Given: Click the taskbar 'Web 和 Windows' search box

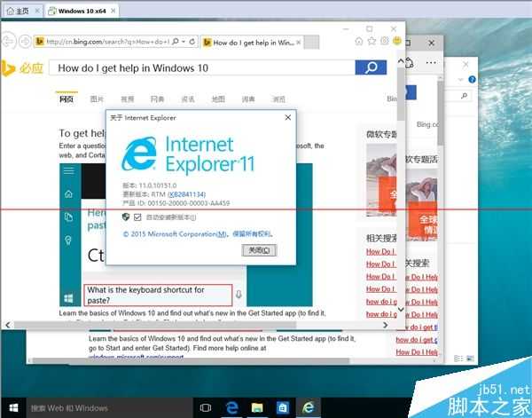Looking at the screenshot, I should point(109,408).
